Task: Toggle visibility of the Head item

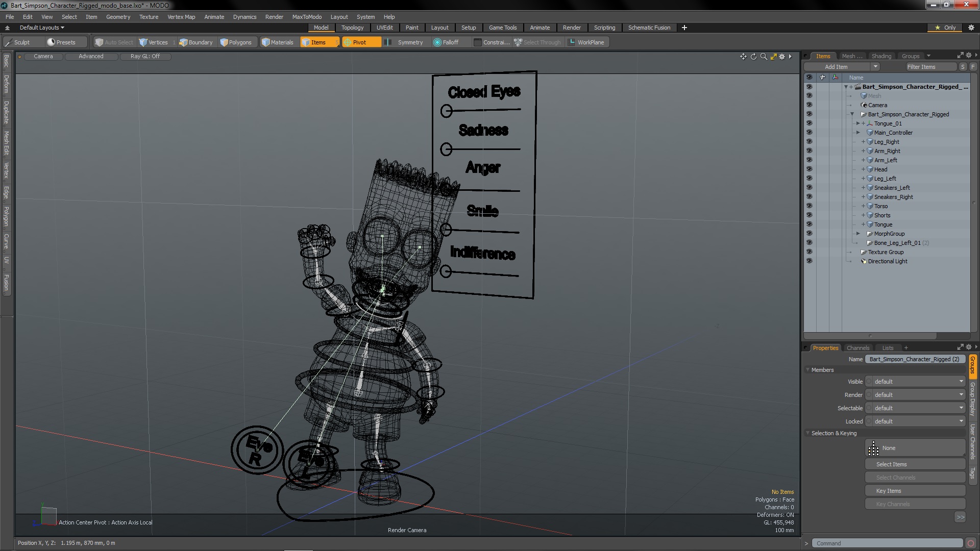Action: 809,169
